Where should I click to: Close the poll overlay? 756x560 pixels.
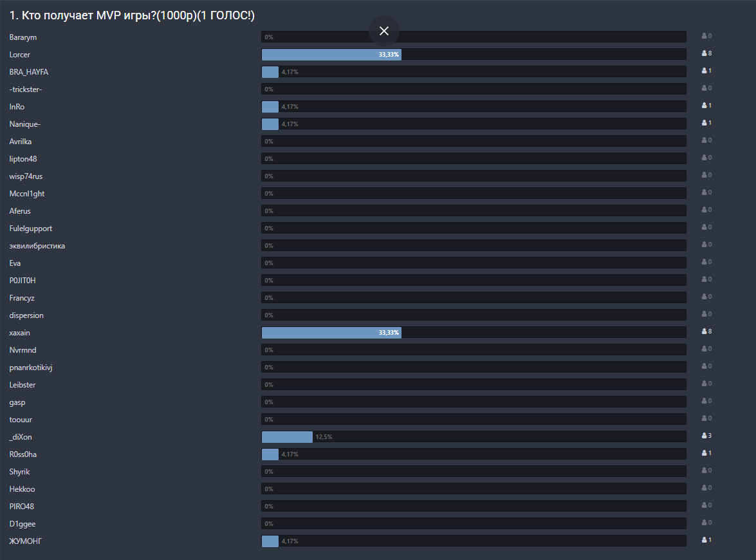pyautogui.click(x=384, y=30)
